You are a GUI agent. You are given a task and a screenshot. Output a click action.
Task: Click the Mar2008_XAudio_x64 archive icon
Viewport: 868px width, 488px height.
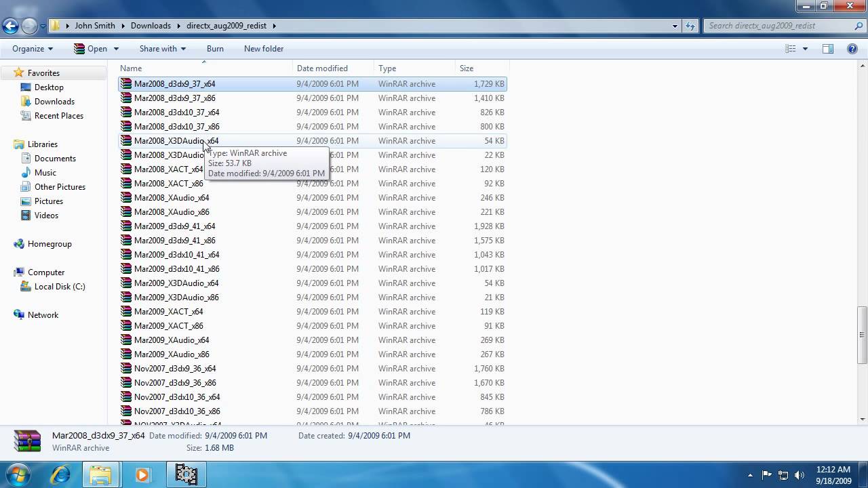pyautogui.click(x=126, y=198)
